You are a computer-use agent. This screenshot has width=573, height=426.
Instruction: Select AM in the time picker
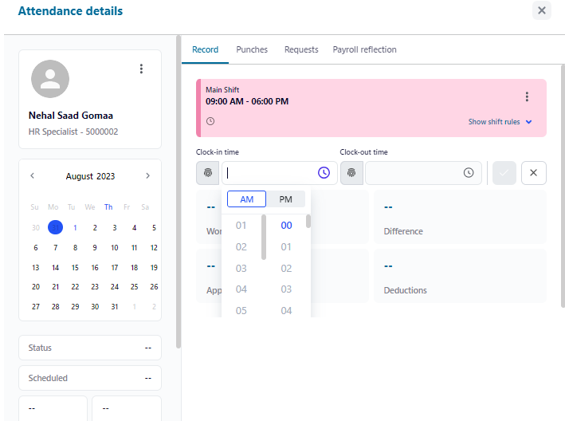[x=246, y=199]
